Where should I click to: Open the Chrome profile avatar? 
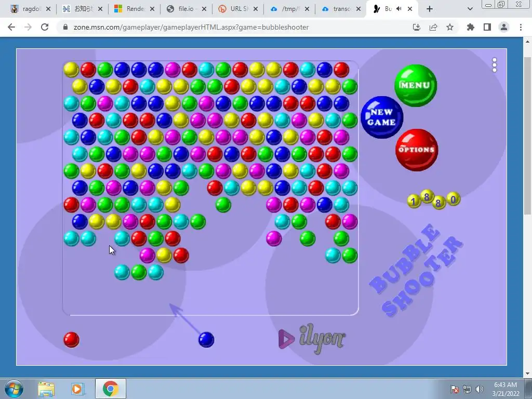point(504,27)
